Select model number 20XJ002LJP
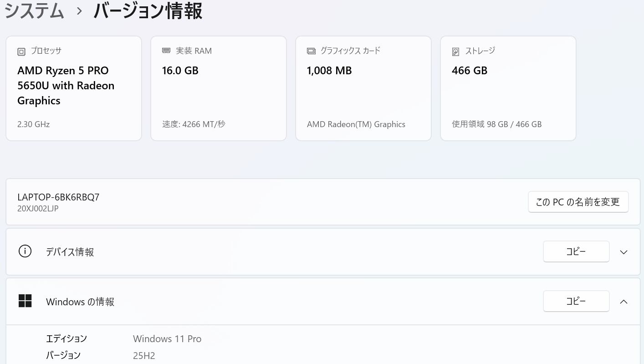 coord(38,209)
